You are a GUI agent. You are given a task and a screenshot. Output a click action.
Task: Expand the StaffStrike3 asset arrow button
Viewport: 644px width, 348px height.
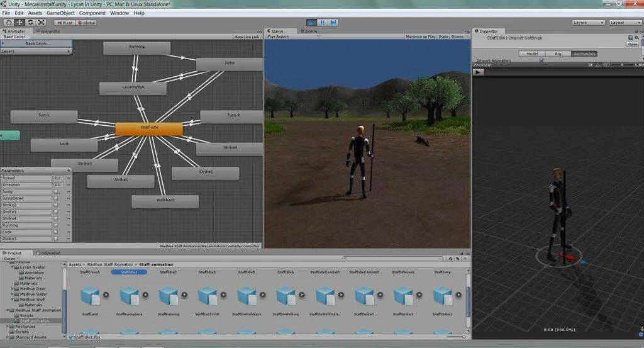[458, 295]
